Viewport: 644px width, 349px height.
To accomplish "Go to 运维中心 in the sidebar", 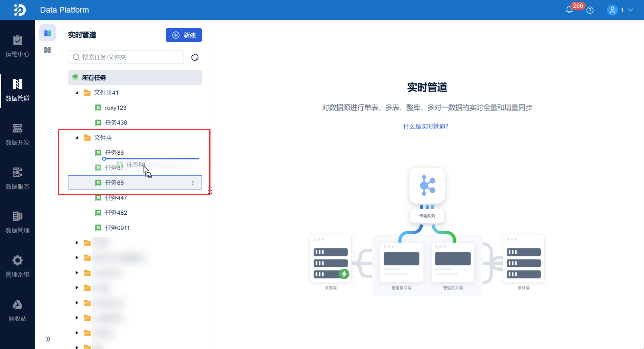I will [18, 46].
